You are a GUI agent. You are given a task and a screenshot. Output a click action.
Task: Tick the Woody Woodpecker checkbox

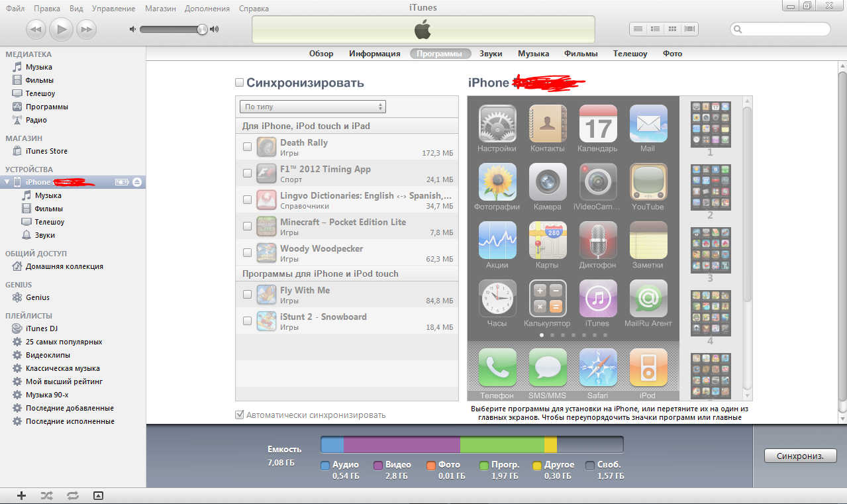coord(247,253)
